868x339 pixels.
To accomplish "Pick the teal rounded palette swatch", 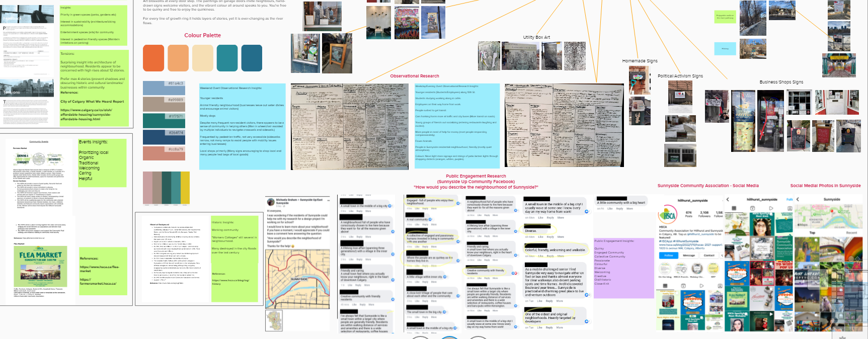I will (x=227, y=58).
